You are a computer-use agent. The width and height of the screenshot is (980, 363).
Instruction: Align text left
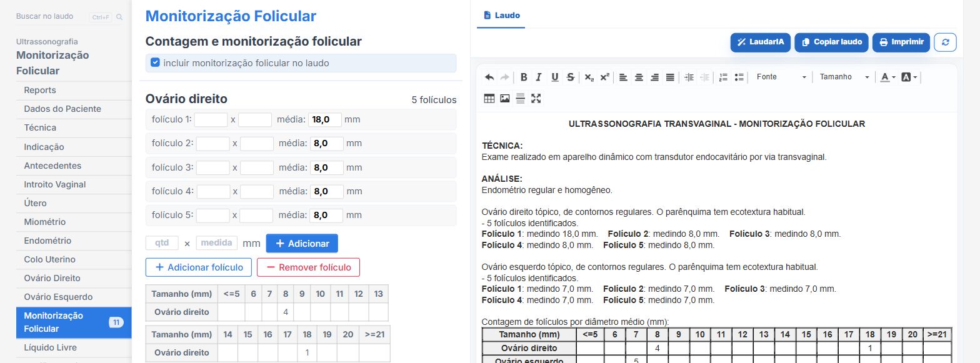623,77
